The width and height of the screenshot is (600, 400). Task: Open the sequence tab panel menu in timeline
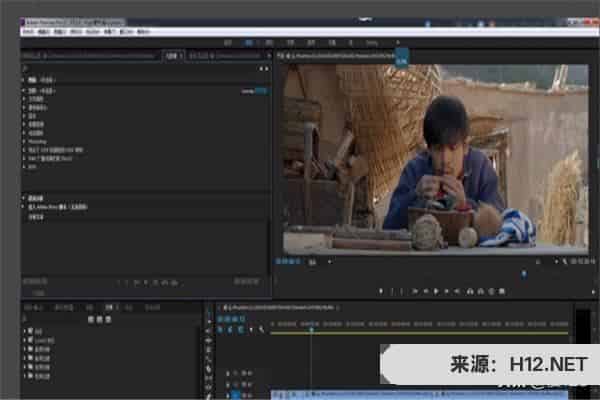click(x=339, y=307)
